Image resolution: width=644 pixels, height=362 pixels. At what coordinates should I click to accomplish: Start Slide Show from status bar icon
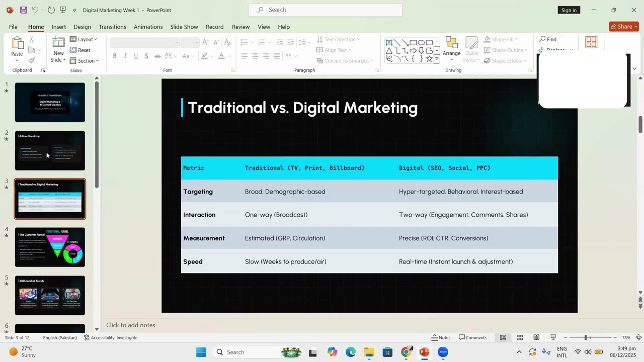tap(553, 337)
